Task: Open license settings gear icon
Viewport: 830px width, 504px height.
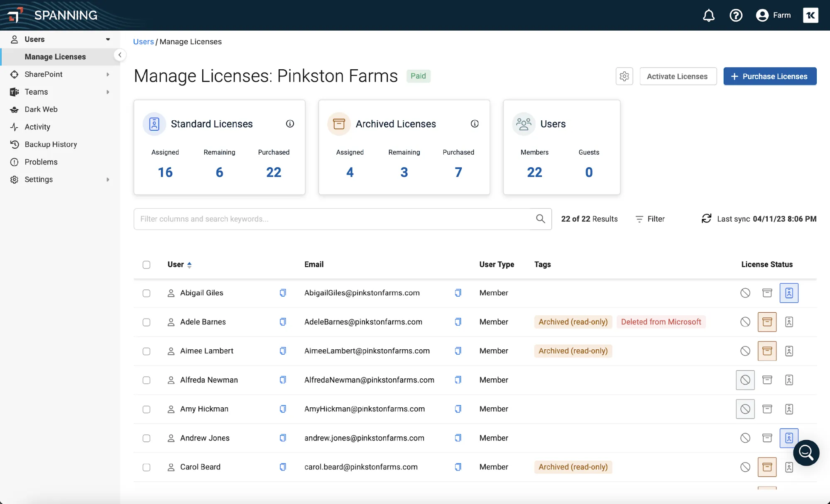Action: point(624,76)
